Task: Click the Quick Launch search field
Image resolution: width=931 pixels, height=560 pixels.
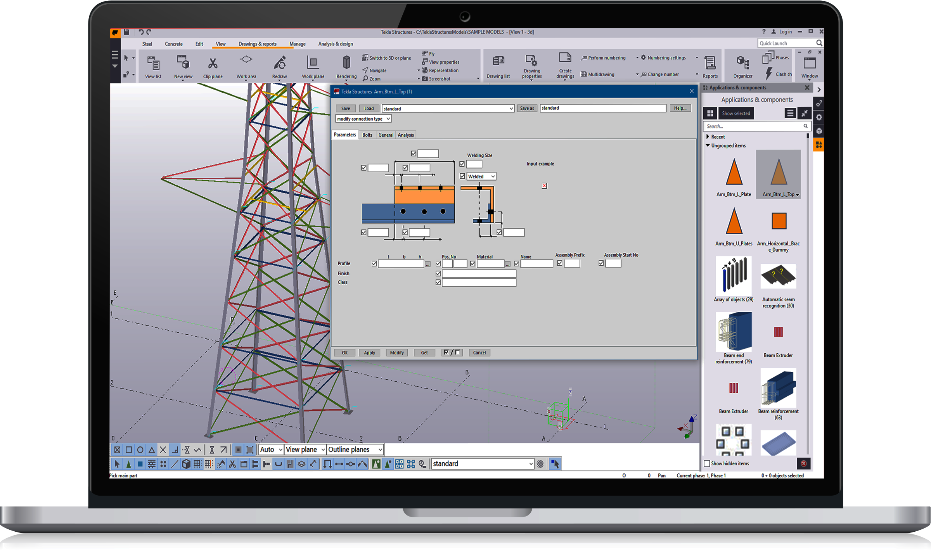Action: 790,43
